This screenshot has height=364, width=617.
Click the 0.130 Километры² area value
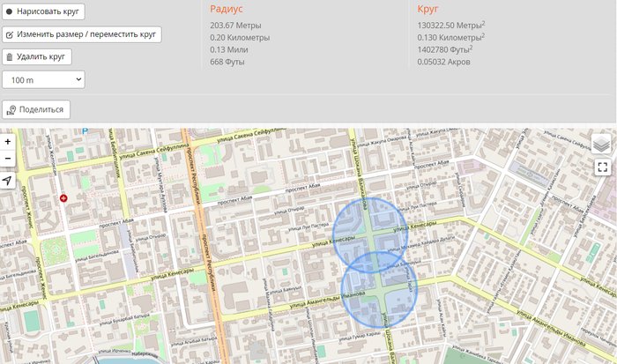tap(451, 37)
